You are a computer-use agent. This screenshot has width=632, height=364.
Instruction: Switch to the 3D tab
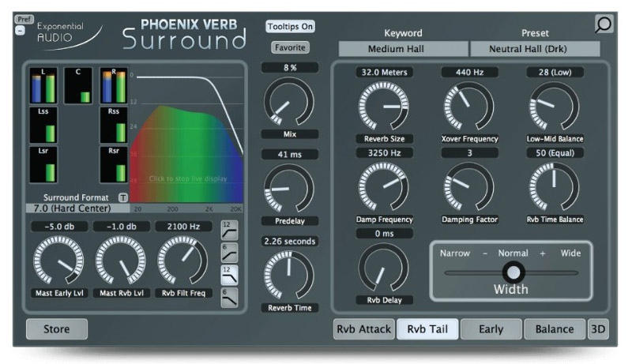click(598, 329)
